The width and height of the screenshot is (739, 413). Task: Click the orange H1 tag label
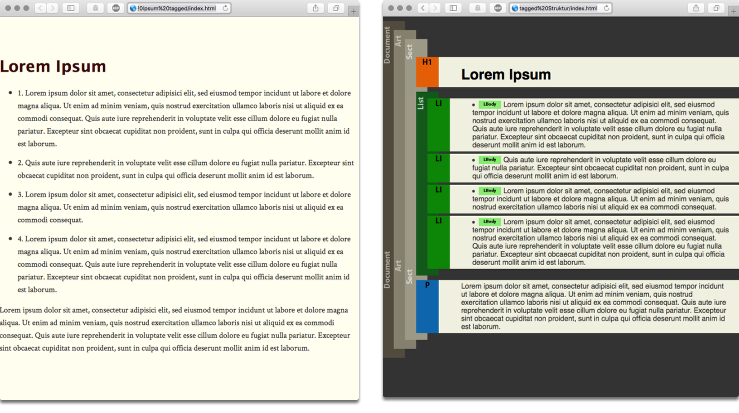(427, 72)
